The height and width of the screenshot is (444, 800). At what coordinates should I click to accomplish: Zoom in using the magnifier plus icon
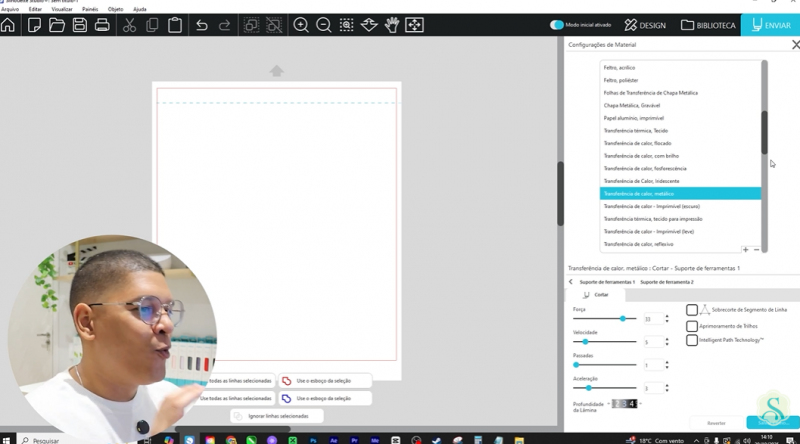click(x=300, y=25)
